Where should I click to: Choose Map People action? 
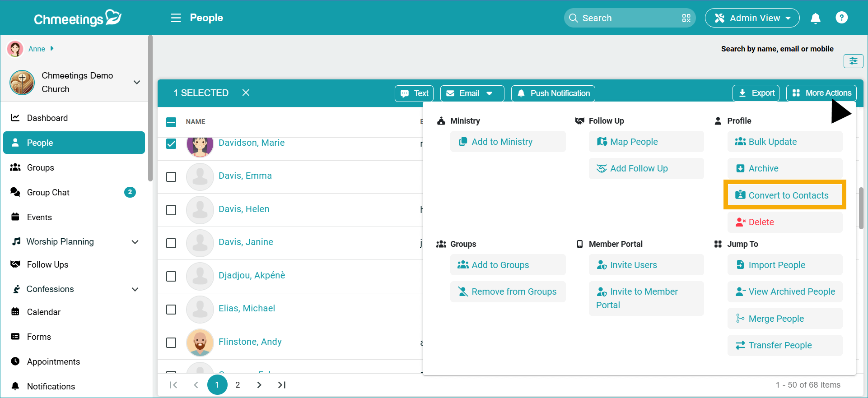(x=646, y=142)
